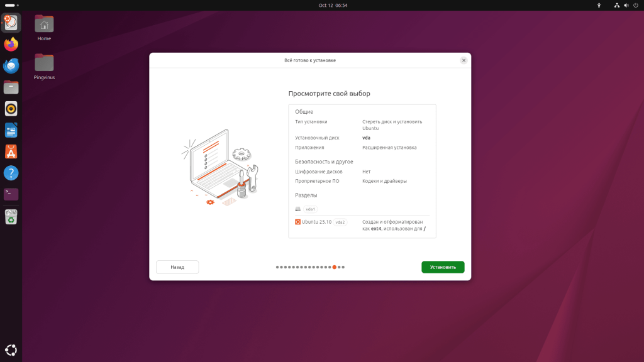
Task: Open the system power menu
Action: pos(636,5)
